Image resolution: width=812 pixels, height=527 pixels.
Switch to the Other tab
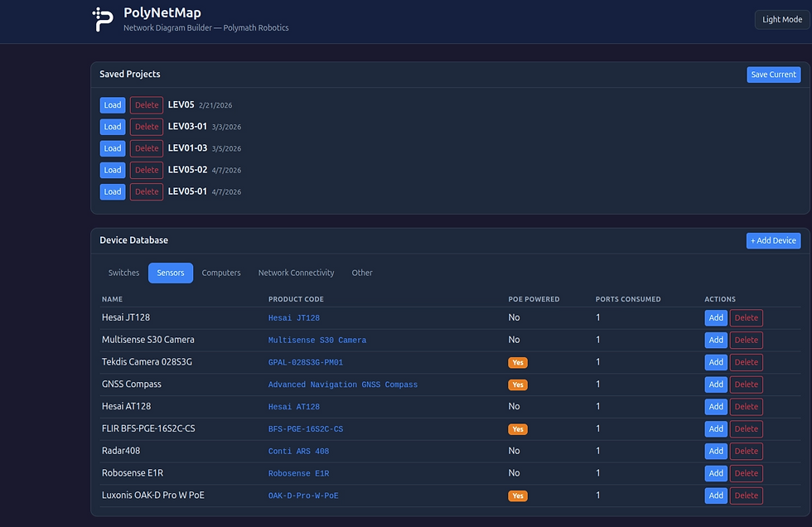362,273
